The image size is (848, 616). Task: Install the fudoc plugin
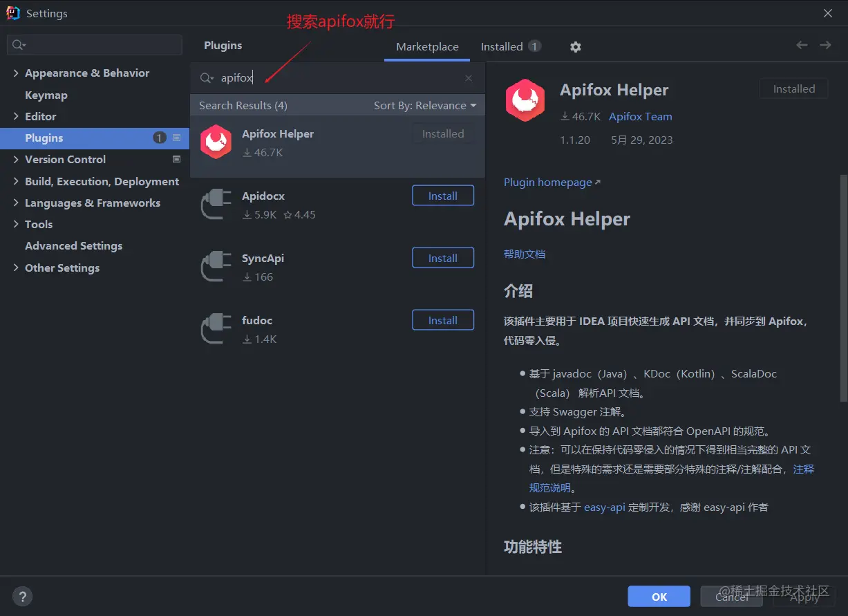(443, 320)
